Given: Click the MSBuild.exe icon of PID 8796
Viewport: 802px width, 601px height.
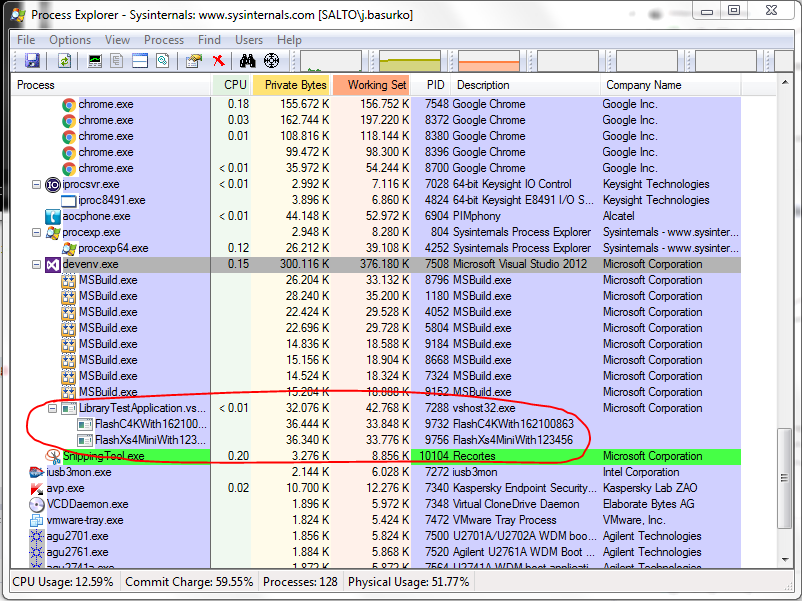Looking at the screenshot, I should (69, 280).
